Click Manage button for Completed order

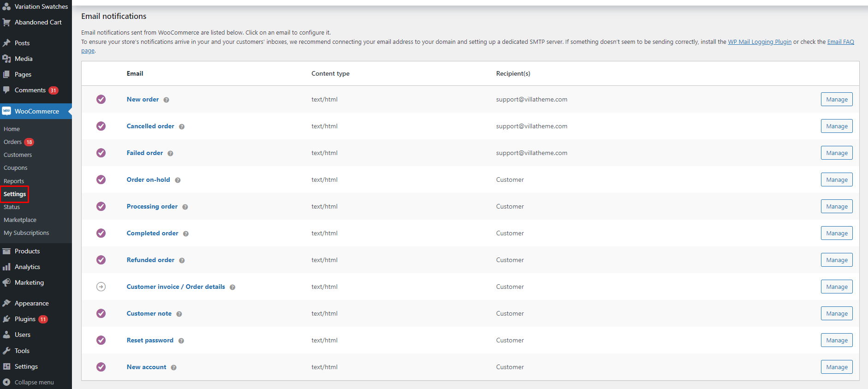tap(837, 233)
